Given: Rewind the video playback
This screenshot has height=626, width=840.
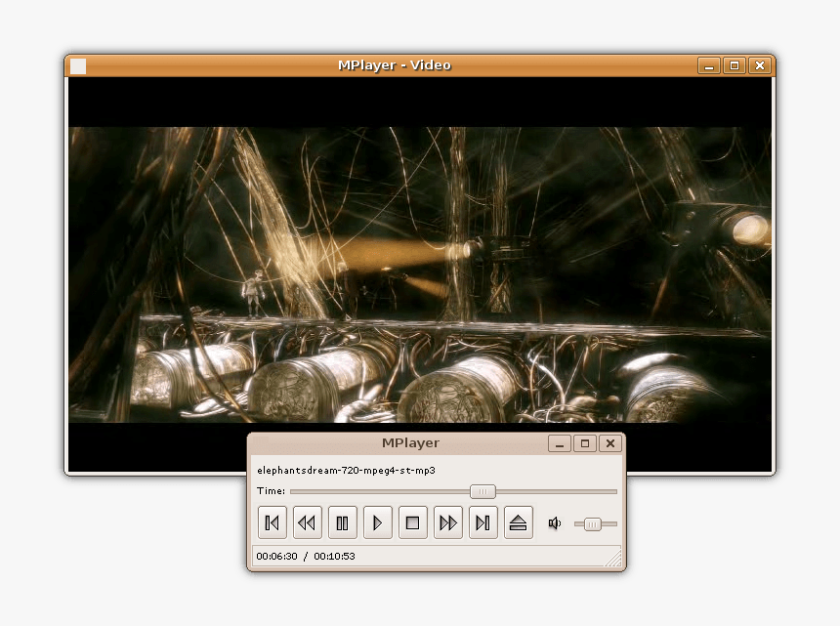Looking at the screenshot, I should [308, 522].
